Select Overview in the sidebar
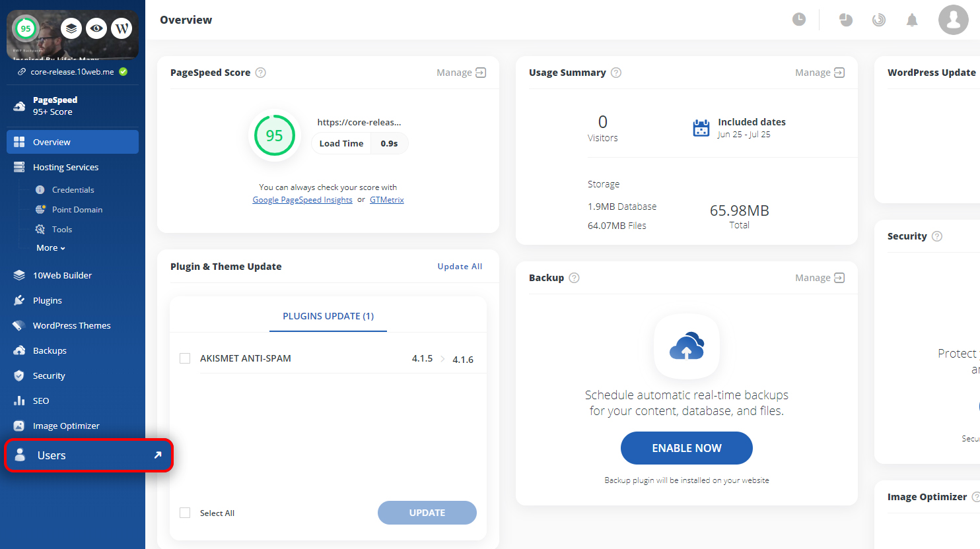 73,142
